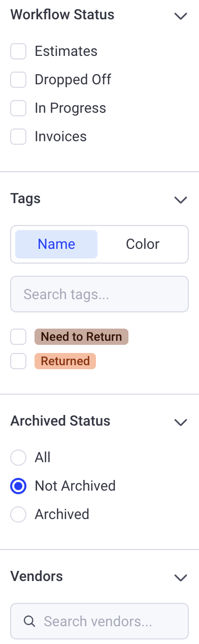
Task: Click the magnifier icon in vendors search
Action: coord(29,621)
